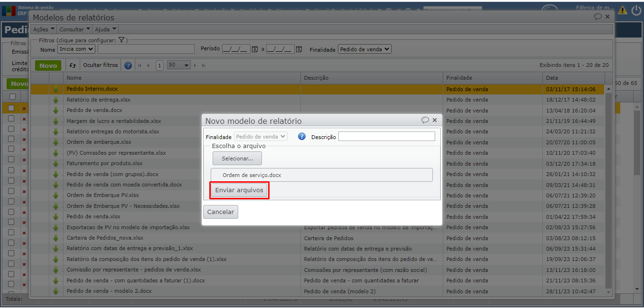
Task: Click green Novo button in Modelos window
Action: click(48, 65)
